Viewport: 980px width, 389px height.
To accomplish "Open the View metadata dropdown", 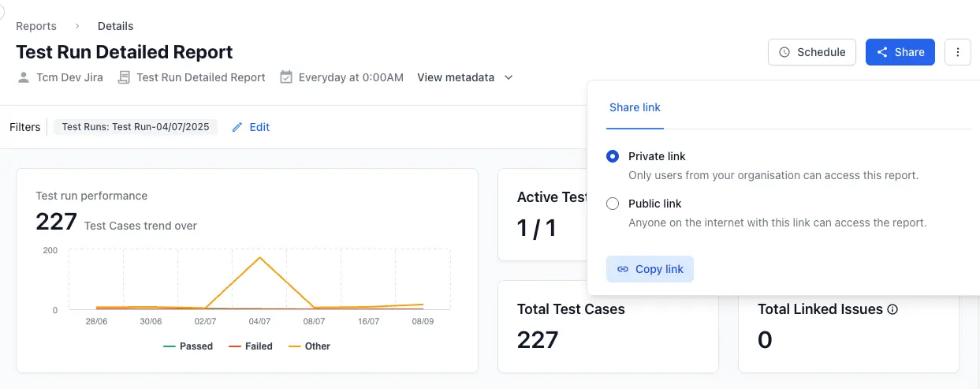I will pos(456,77).
